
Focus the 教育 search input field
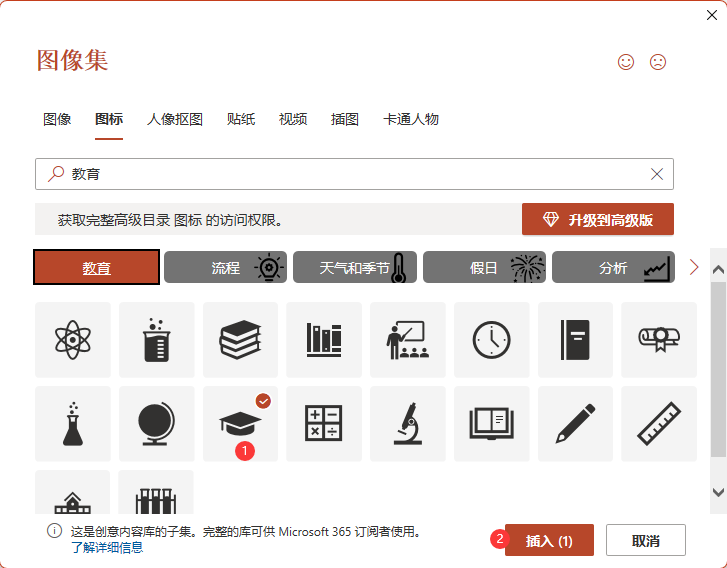[x=354, y=174]
